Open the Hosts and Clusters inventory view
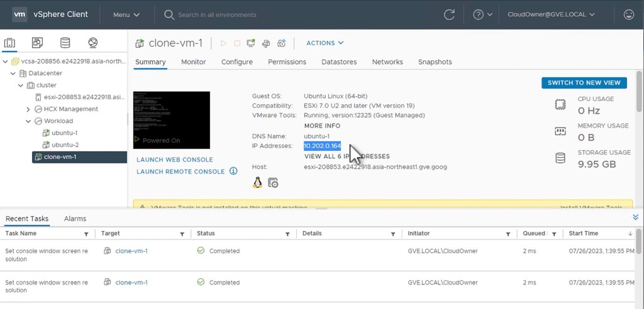Screen dimensions: 644x309 pyautogui.click(x=9, y=43)
